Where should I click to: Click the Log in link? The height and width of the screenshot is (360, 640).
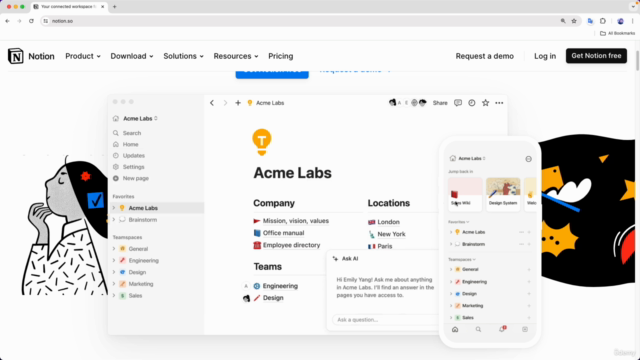[x=545, y=56]
